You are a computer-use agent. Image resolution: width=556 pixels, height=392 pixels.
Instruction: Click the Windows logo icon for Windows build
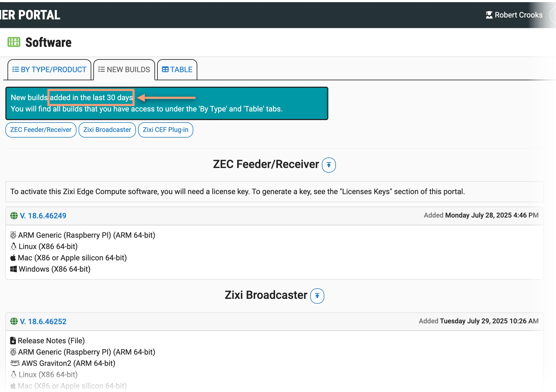[x=13, y=269]
